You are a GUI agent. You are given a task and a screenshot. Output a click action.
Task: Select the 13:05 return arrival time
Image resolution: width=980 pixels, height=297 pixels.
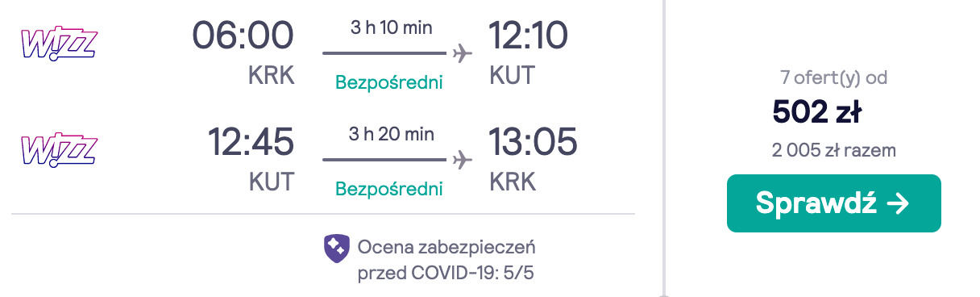[x=533, y=142]
